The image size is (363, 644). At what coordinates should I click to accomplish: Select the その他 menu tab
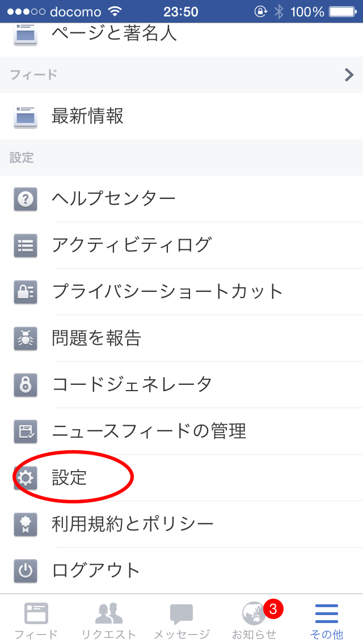click(327, 620)
